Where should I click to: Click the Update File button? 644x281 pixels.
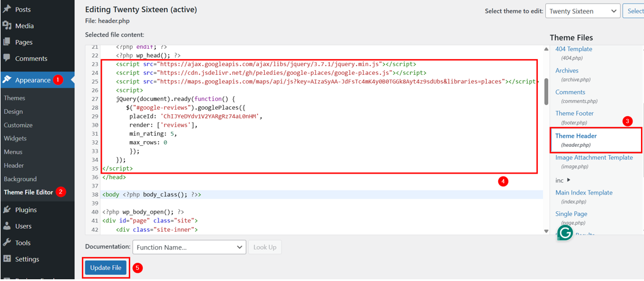tap(106, 268)
